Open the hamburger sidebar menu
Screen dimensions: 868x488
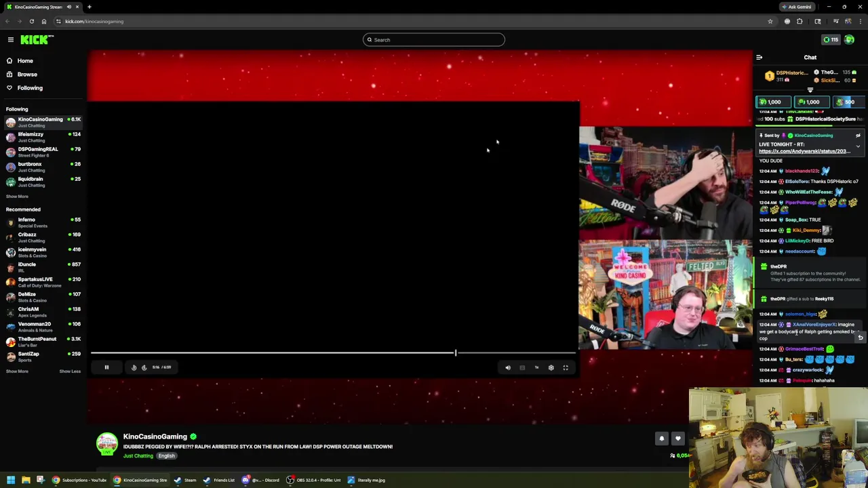click(11, 40)
